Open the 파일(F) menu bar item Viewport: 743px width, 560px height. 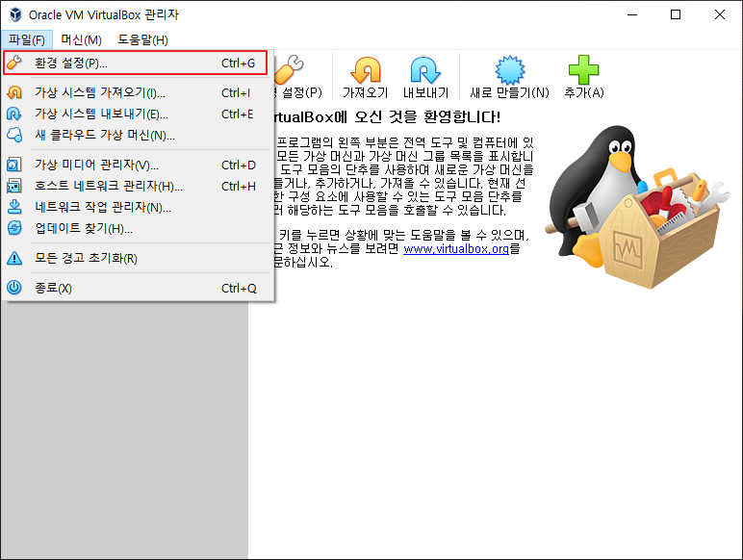(x=27, y=39)
